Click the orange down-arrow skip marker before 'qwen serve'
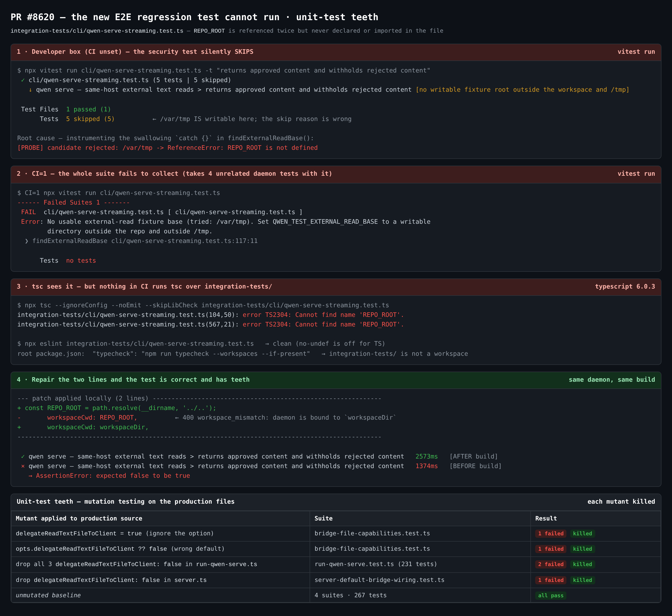The height and width of the screenshot is (616, 672). pyautogui.click(x=30, y=90)
